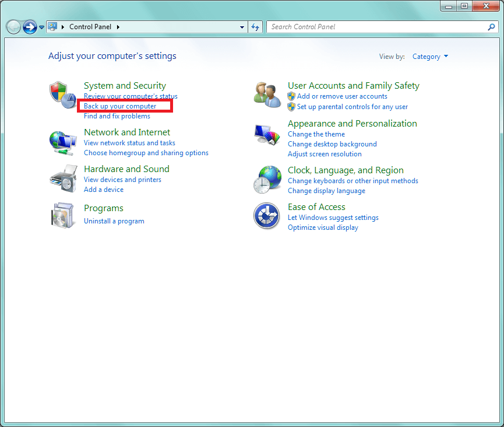Click Optimize visual display

click(323, 228)
